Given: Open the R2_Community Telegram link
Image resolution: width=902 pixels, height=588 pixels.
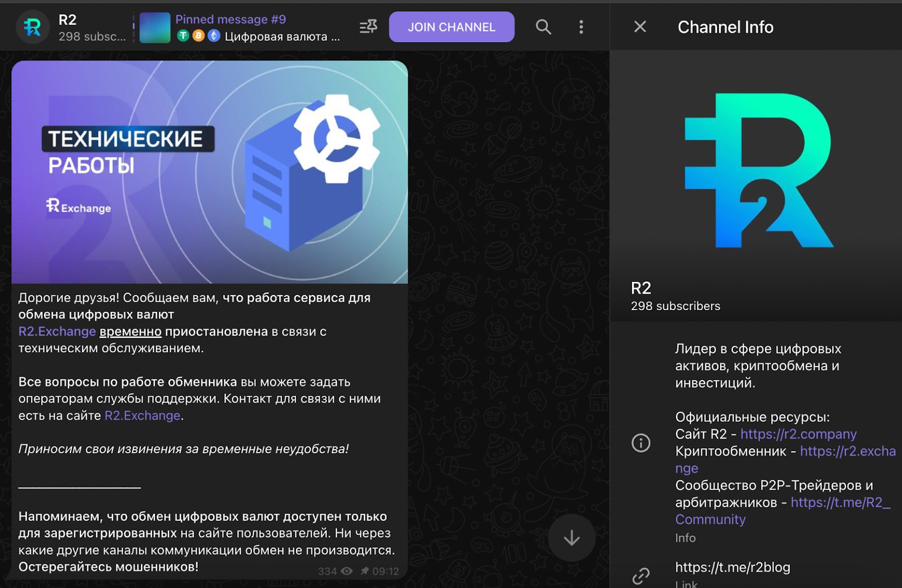Looking at the screenshot, I should click(x=839, y=503).
